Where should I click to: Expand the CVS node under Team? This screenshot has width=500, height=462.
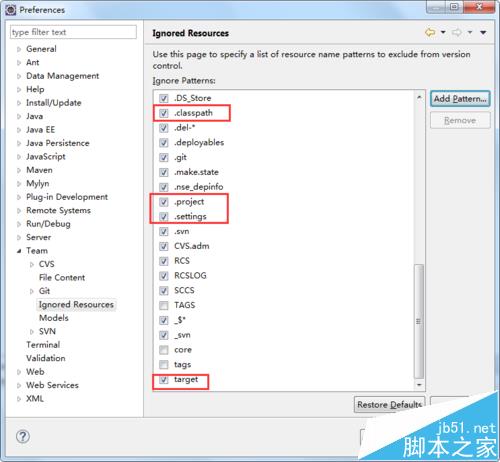(32, 264)
